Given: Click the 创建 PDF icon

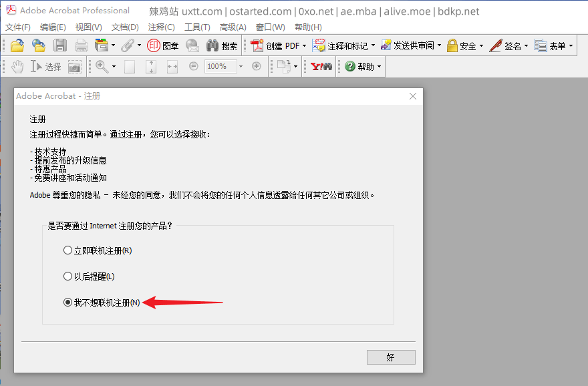Looking at the screenshot, I should [275, 45].
